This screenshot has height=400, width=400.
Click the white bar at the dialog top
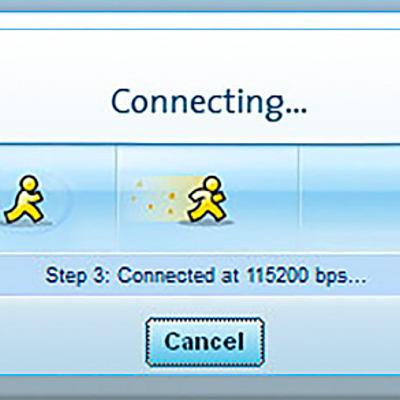(x=200, y=21)
